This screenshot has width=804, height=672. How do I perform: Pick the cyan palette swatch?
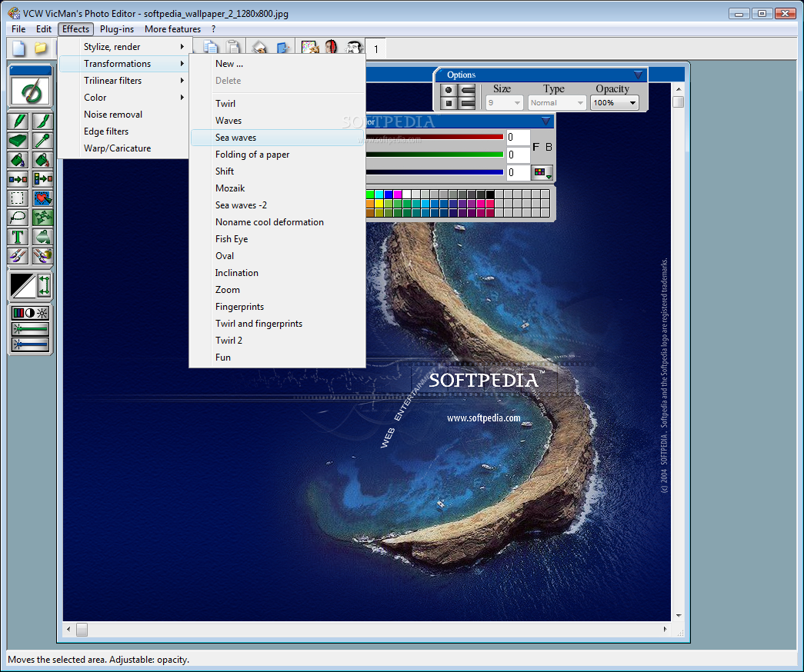(x=379, y=195)
